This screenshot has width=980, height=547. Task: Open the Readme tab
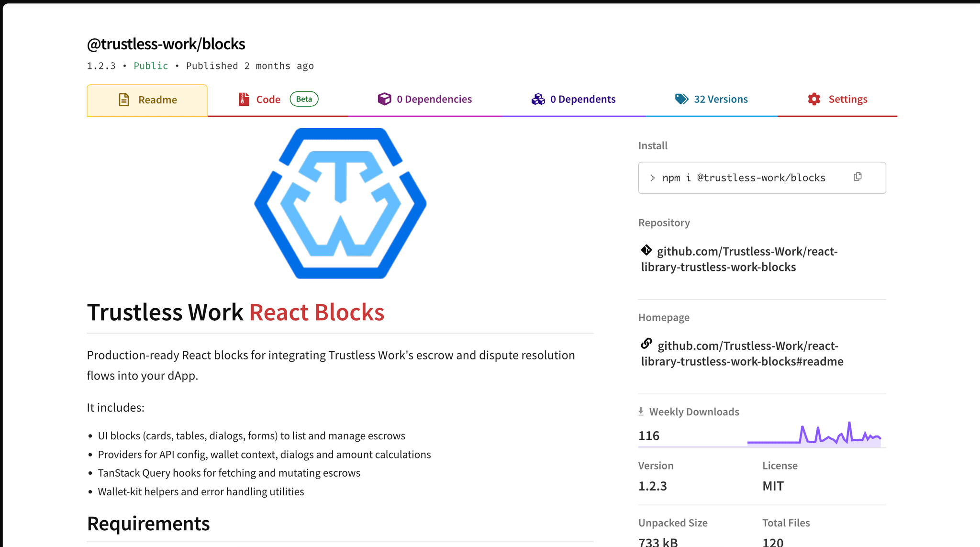click(x=147, y=100)
